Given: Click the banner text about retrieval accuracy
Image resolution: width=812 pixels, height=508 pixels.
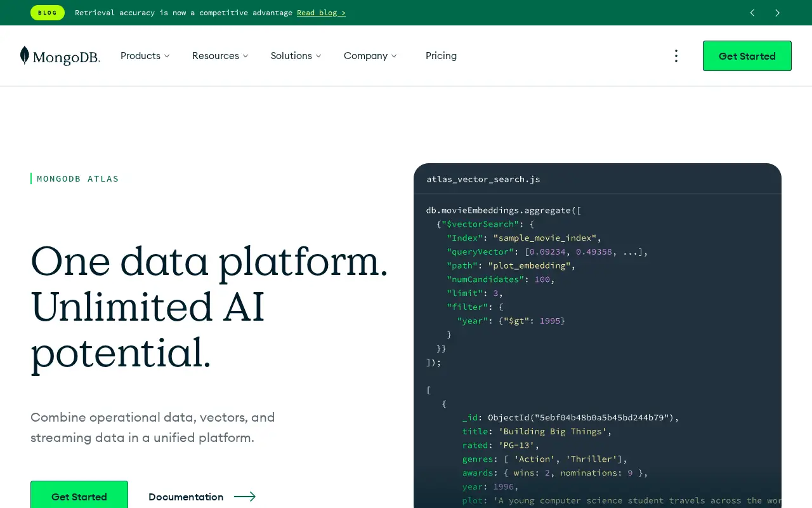Looking at the screenshot, I should pyautogui.click(x=183, y=13).
